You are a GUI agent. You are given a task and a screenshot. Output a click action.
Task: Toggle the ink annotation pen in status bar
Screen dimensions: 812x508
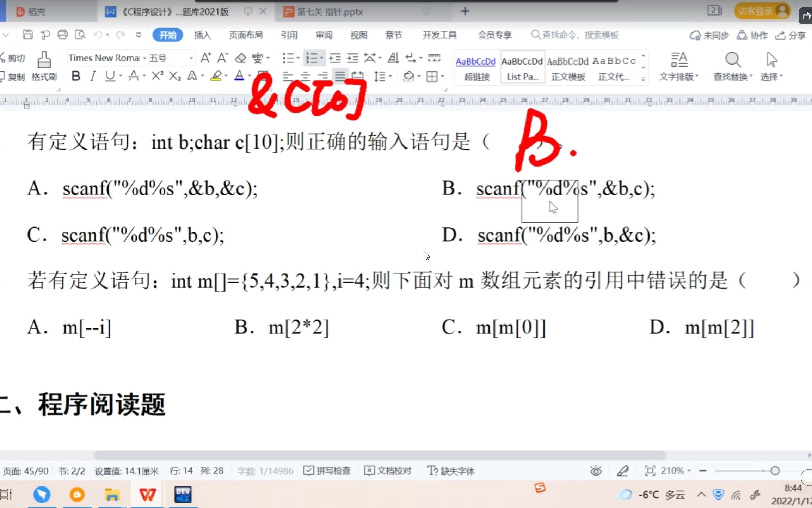[x=623, y=471]
